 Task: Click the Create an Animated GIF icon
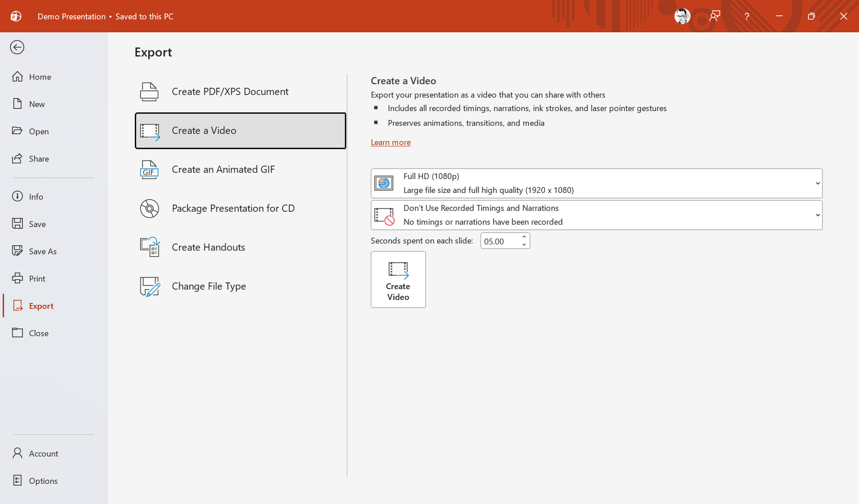tap(149, 169)
